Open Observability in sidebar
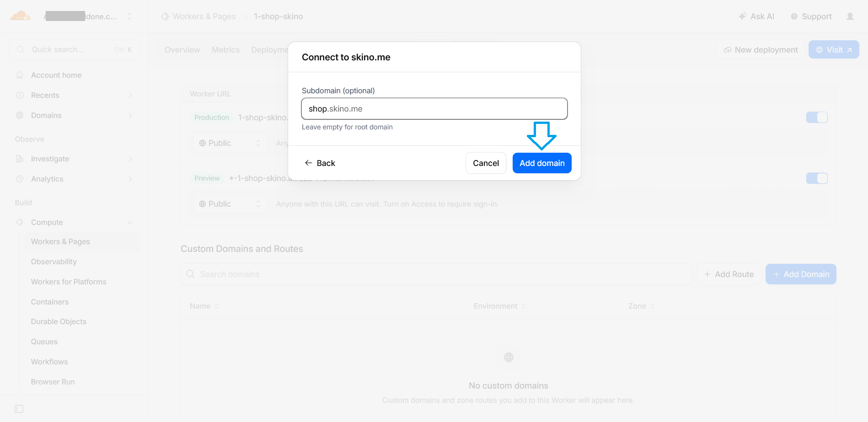Image resolution: width=868 pixels, height=422 pixels. pos(54,262)
